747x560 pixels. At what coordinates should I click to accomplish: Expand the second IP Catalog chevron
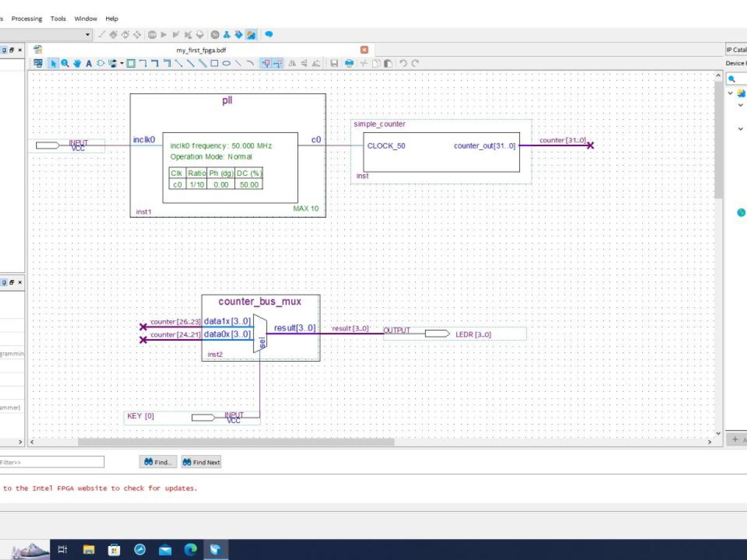click(x=740, y=105)
